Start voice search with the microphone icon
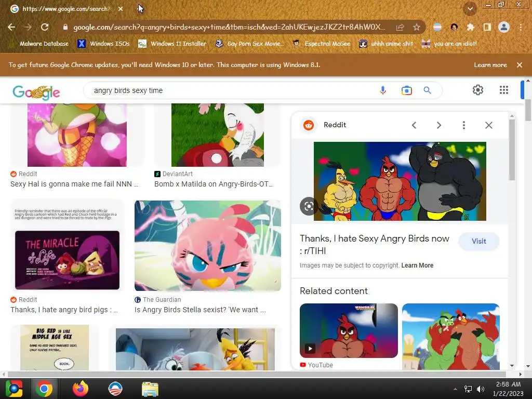This screenshot has width=532, height=399. pyautogui.click(x=383, y=90)
